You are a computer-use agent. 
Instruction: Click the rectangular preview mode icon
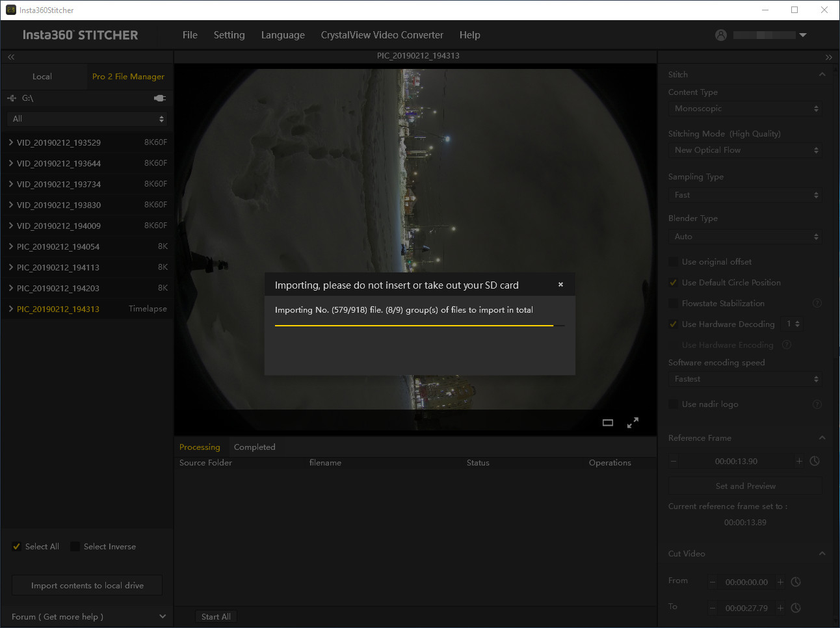click(x=608, y=423)
